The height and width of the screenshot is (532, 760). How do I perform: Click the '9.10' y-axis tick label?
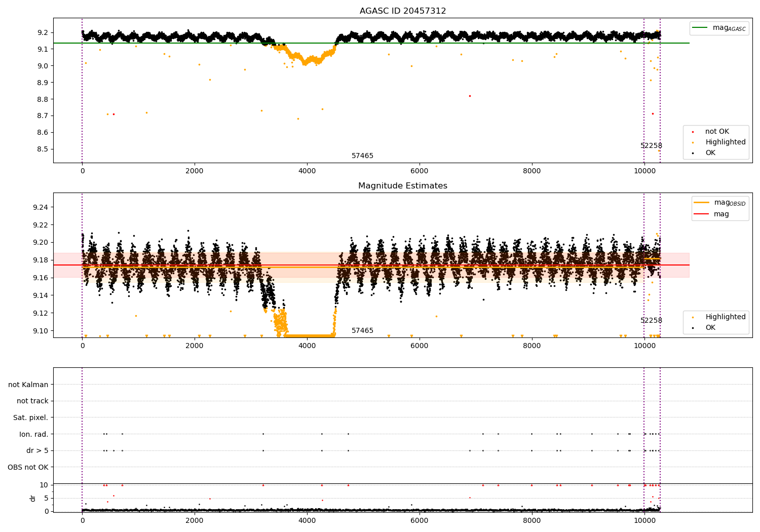pyautogui.click(x=41, y=331)
